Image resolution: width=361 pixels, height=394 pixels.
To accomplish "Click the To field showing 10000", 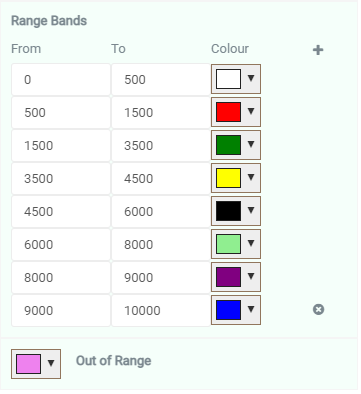I will (x=161, y=311).
